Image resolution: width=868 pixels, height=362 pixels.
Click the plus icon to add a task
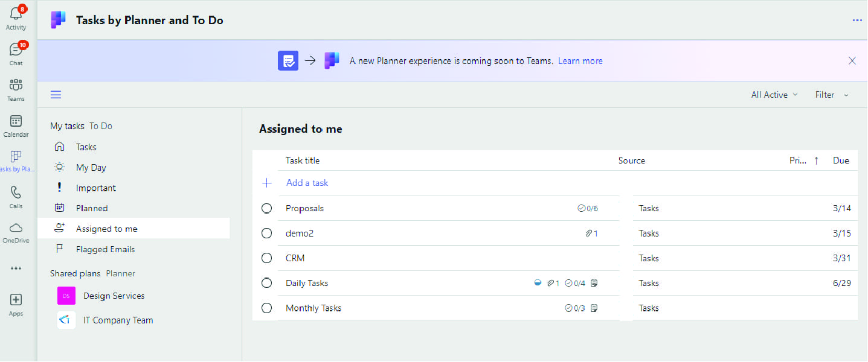[x=267, y=183]
